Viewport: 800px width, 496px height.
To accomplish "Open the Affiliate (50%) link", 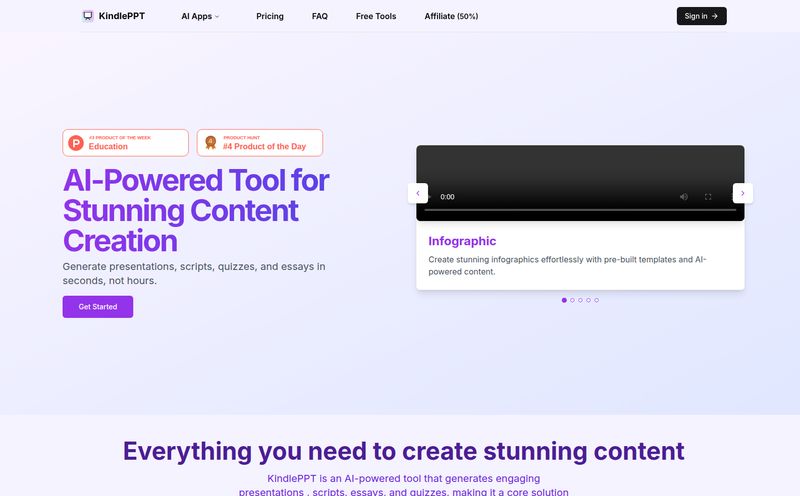I will 451,16.
